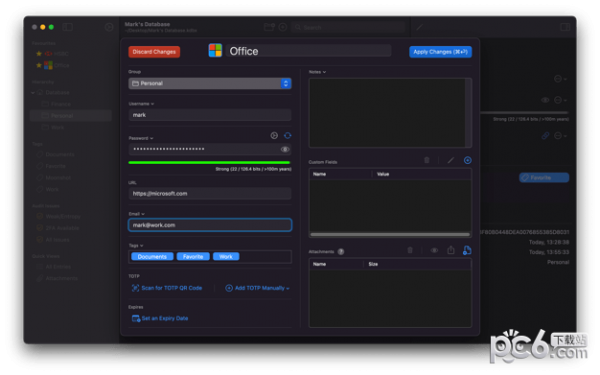Delete the selected custom field with the trash icon
The image size is (600, 375).
click(427, 160)
